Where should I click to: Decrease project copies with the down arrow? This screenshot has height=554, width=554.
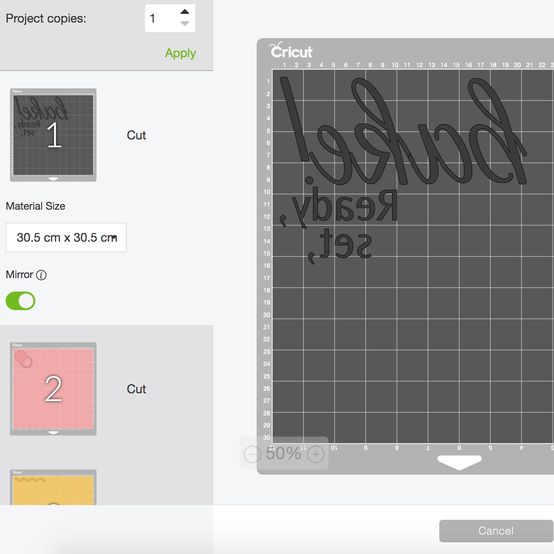pos(184,24)
